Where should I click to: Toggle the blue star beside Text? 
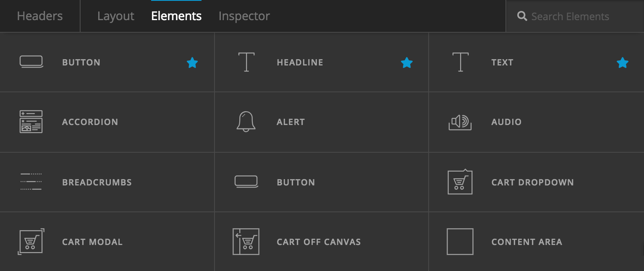click(622, 63)
